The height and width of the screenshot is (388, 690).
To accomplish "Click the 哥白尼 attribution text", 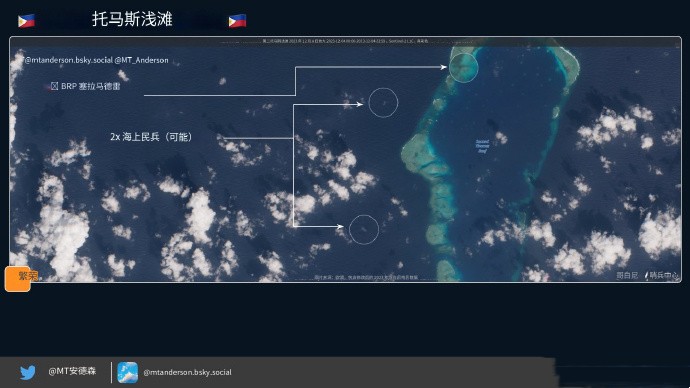I will click(627, 275).
